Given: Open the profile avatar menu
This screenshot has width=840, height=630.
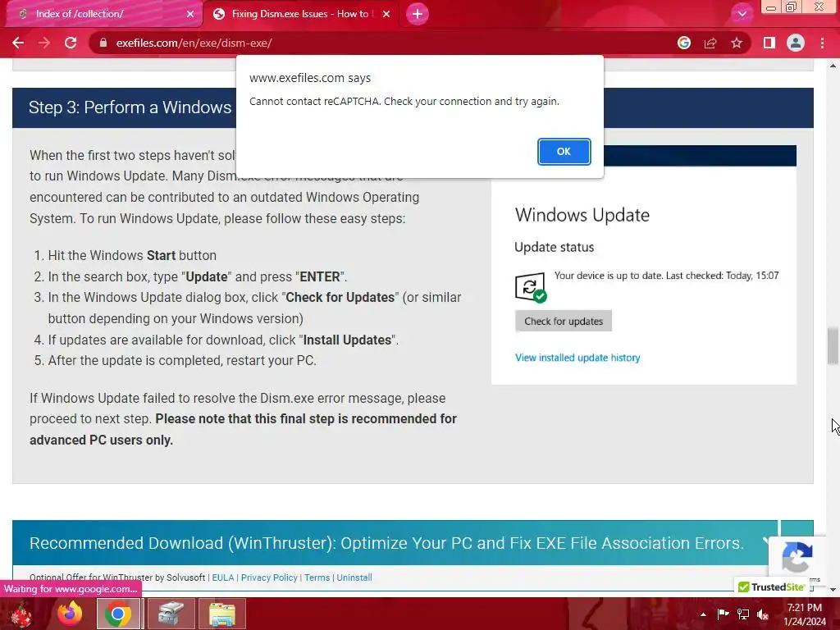Looking at the screenshot, I should point(796,43).
